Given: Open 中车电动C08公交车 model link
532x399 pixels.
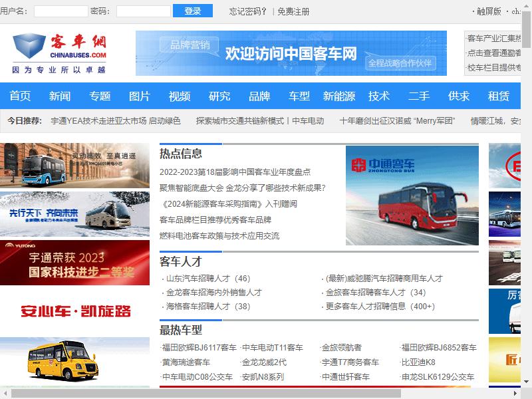Looking at the screenshot, I should point(198,376).
